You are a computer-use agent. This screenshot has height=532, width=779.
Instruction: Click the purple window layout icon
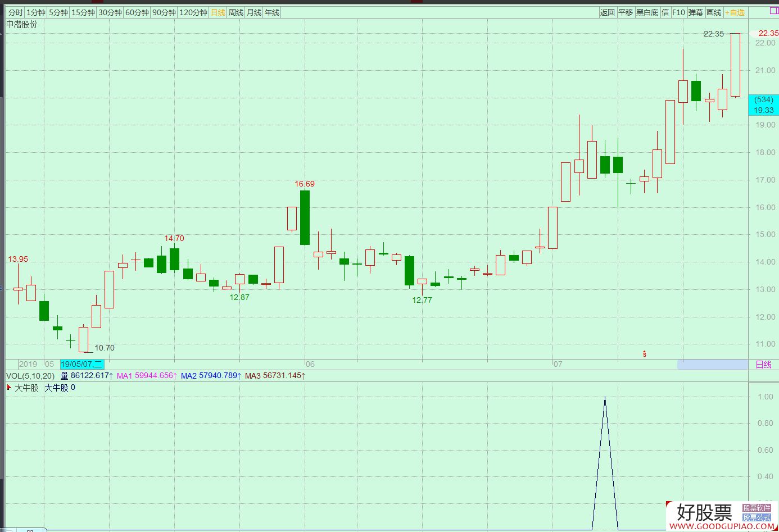click(774, 11)
